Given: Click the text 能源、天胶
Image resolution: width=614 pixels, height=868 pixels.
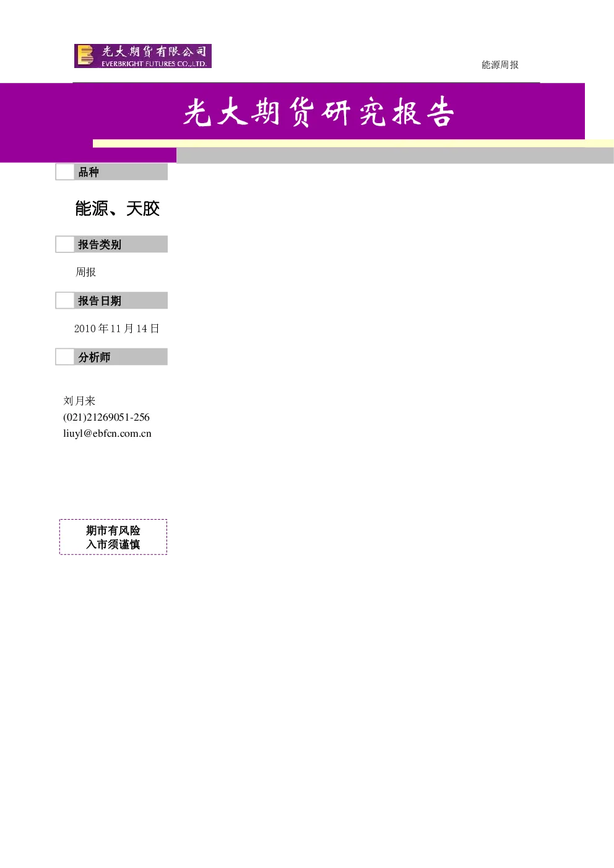Looking at the screenshot, I should pos(118,208).
